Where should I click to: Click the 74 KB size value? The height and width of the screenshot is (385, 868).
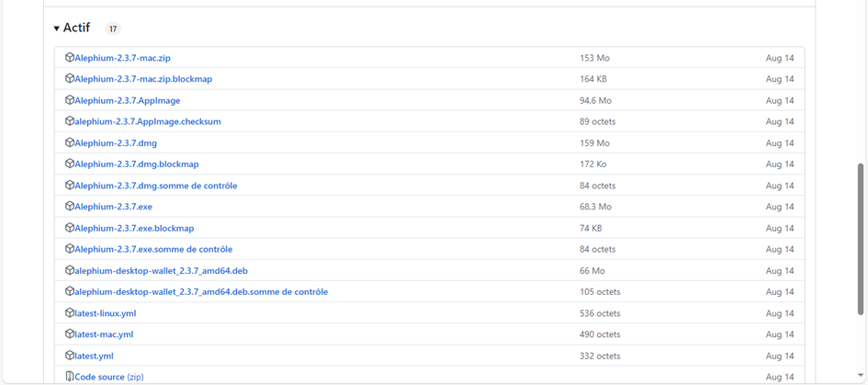(591, 228)
